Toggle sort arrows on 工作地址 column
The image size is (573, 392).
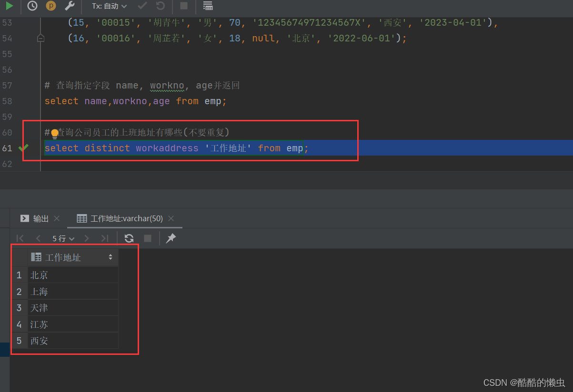click(x=111, y=257)
